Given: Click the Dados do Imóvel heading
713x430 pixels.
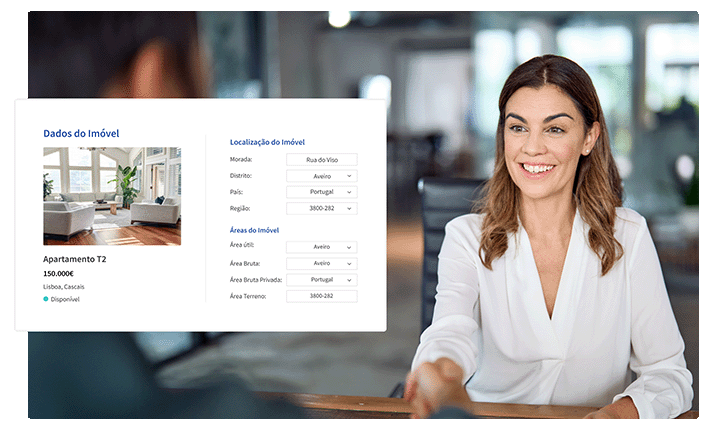Looking at the screenshot, I should coord(81,133).
